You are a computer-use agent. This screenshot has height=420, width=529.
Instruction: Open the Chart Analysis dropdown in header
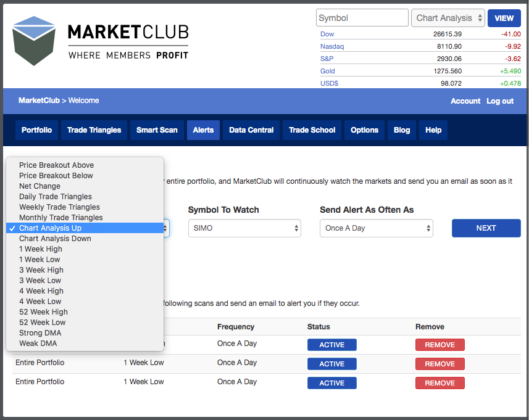click(x=448, y=18)
